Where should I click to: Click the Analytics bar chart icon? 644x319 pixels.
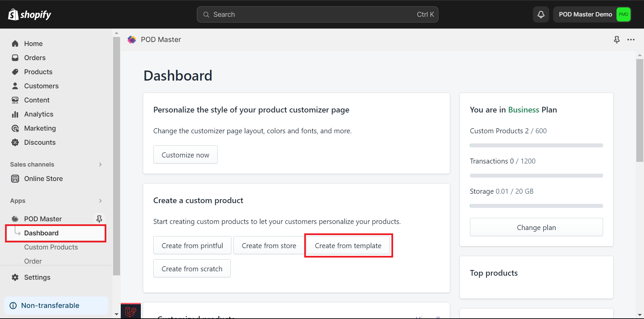coord(15,114)
